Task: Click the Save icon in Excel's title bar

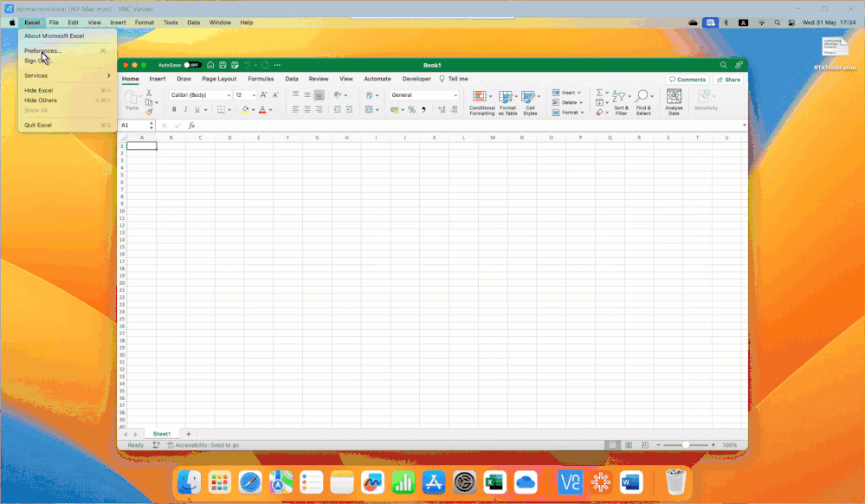Action: pyautogui.click(x=223, y=65)
